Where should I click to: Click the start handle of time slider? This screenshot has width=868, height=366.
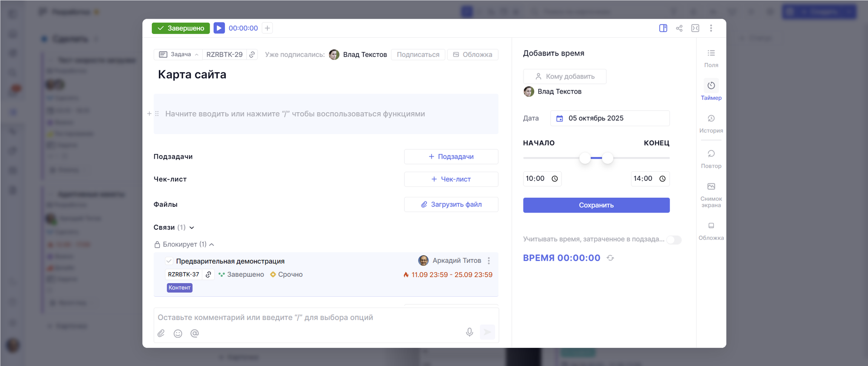click(585, 158)
